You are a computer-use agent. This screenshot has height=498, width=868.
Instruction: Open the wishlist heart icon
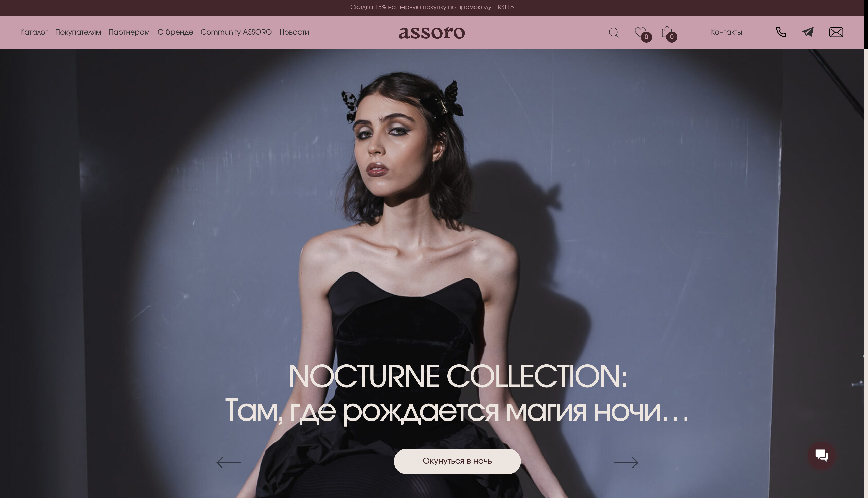[641, 32]
